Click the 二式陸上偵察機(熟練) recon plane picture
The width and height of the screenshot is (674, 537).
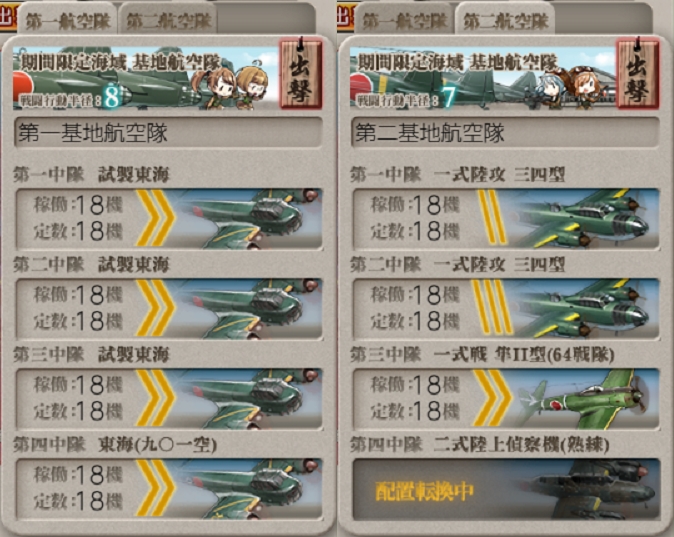(593, 489)
